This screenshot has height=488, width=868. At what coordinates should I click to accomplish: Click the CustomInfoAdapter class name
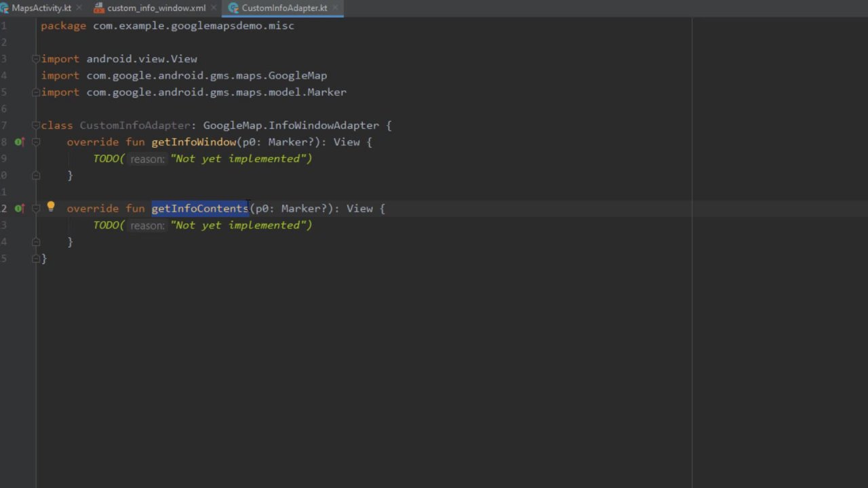tap(134, 125)
